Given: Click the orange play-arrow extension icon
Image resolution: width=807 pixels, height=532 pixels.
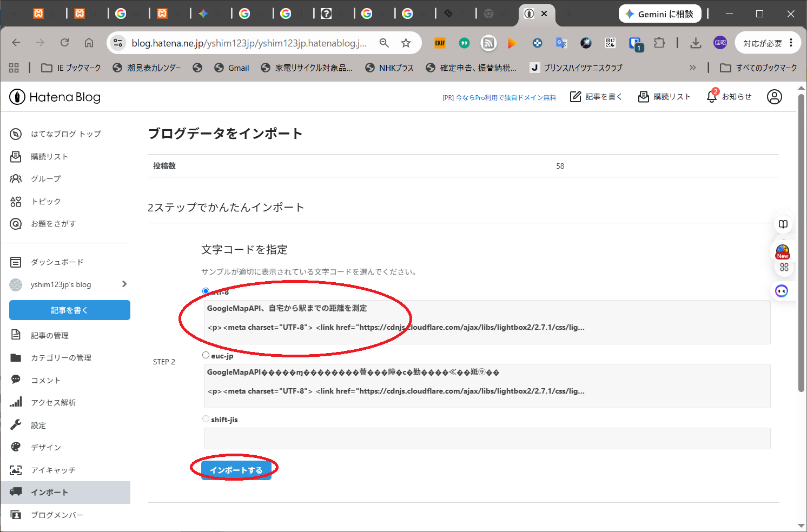Looking at the screenshot, I should [513, 43].
